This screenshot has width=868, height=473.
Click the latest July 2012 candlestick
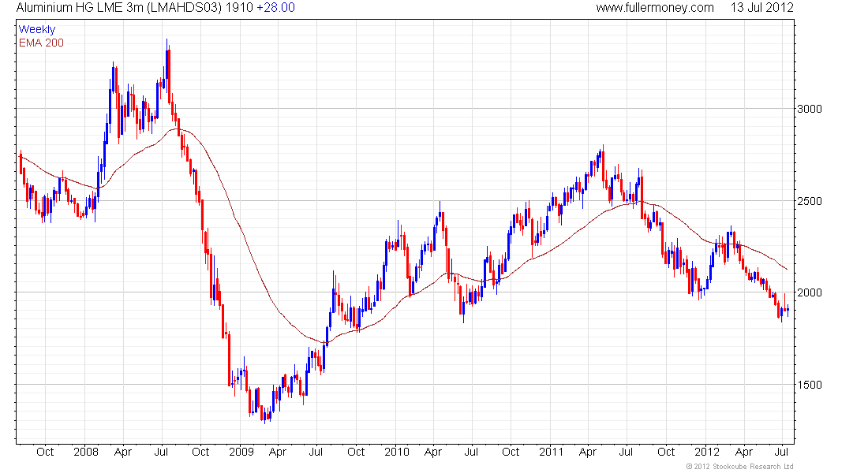788,310
